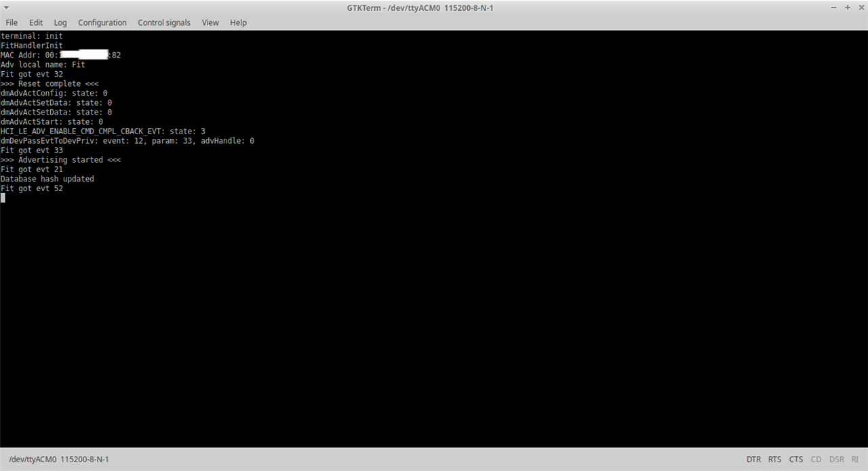Open the Control signals menu
Screen dimensions: 868x471
click(x=164, y=22)
